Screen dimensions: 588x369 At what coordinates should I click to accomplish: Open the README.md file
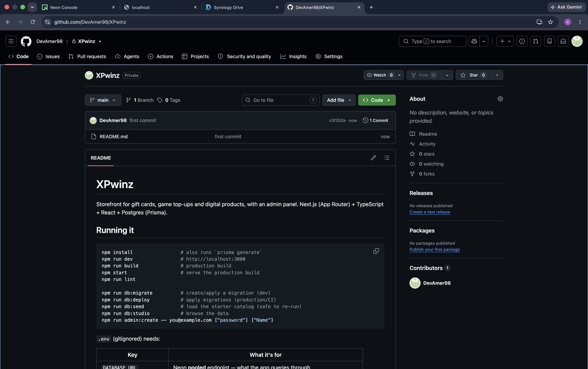click(113, 136)
